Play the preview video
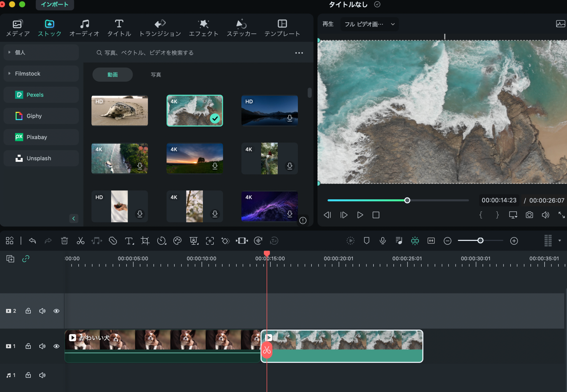 [360, 215]
